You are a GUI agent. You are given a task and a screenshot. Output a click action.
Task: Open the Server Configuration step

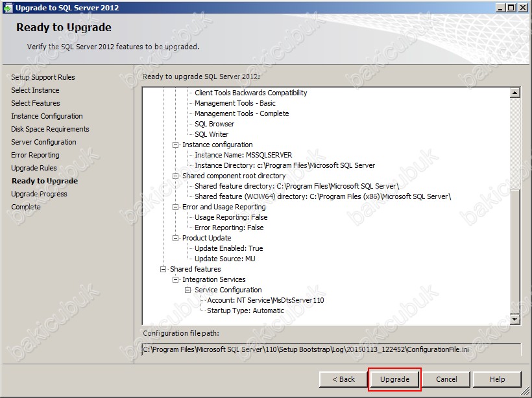point(43,142)
